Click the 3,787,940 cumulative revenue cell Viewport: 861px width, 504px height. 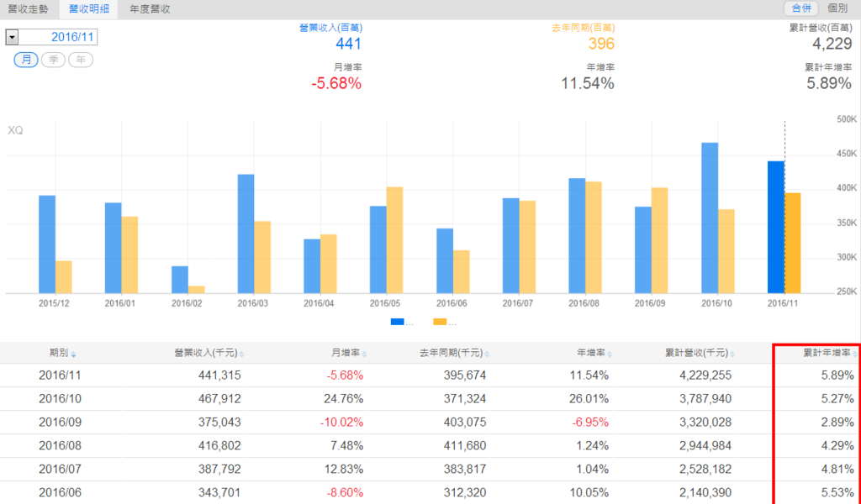(x=705, y=399)
